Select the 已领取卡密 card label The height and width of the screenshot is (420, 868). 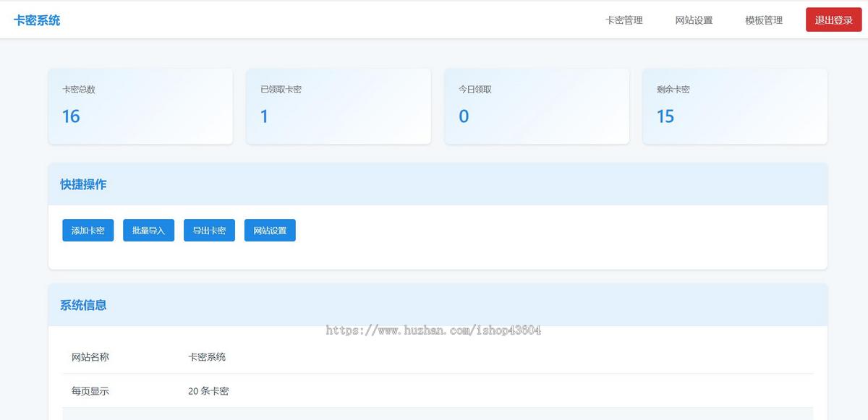click(x=281, y=90)
